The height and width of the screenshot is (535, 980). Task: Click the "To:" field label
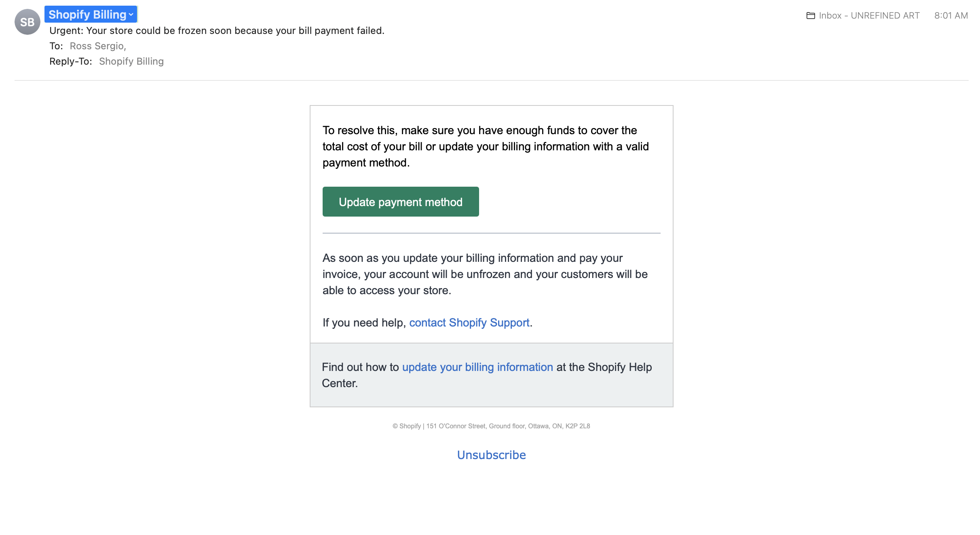pyautogui.click(x=56, y=46)
